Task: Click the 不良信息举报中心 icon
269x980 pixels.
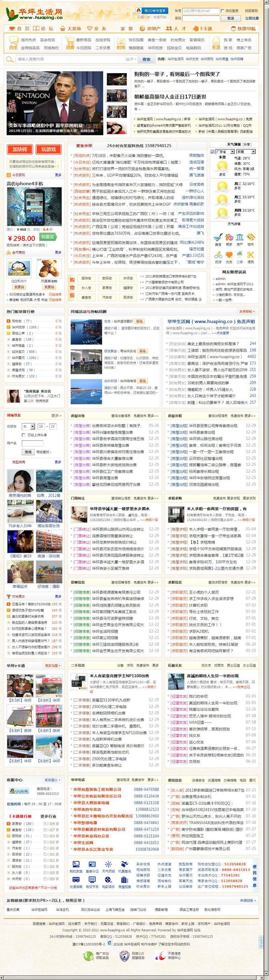Action: (160, 956)
